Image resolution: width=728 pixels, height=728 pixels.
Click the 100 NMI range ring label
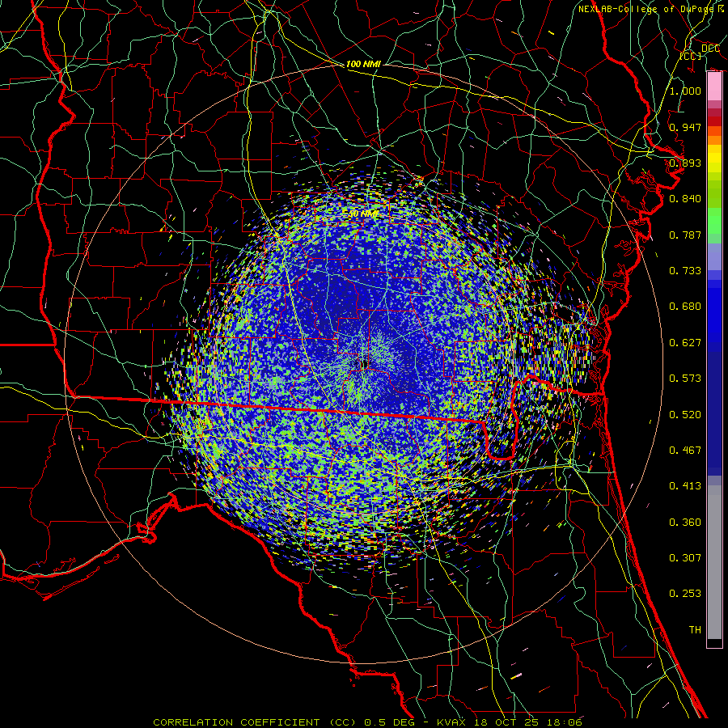(x=363, y=64)
